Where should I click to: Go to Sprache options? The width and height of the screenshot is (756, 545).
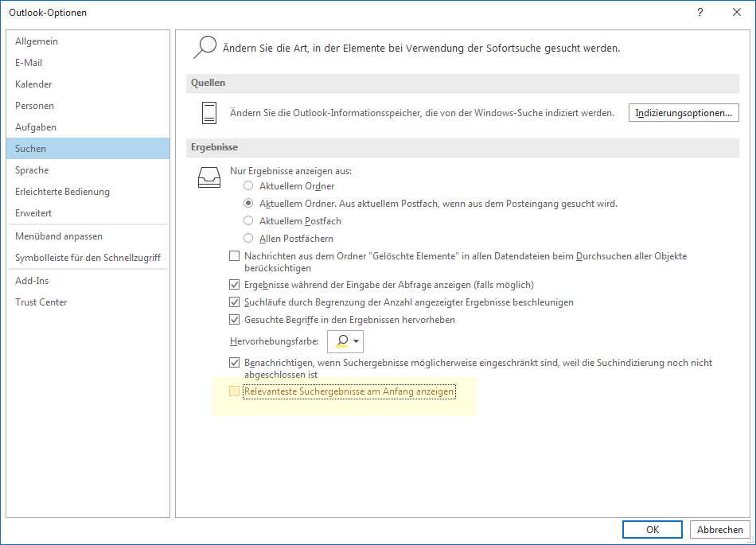(88, 170)
